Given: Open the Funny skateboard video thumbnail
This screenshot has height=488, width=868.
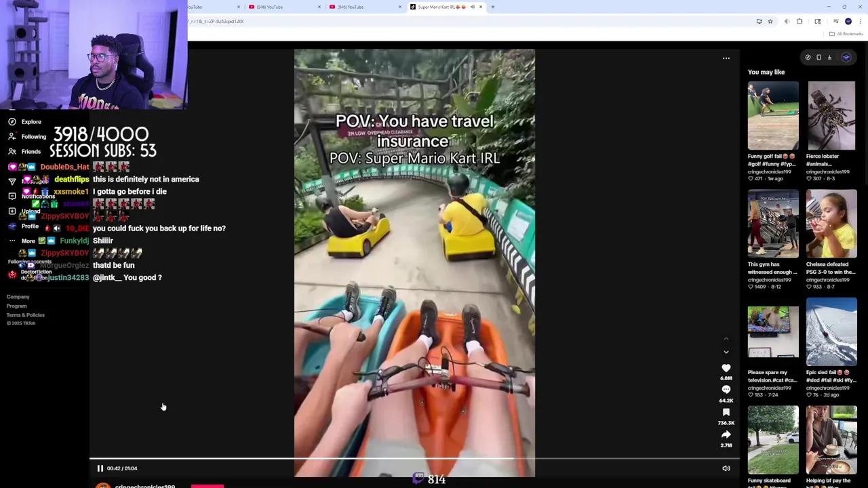Looking at the screenshot, I should (773, 440).
